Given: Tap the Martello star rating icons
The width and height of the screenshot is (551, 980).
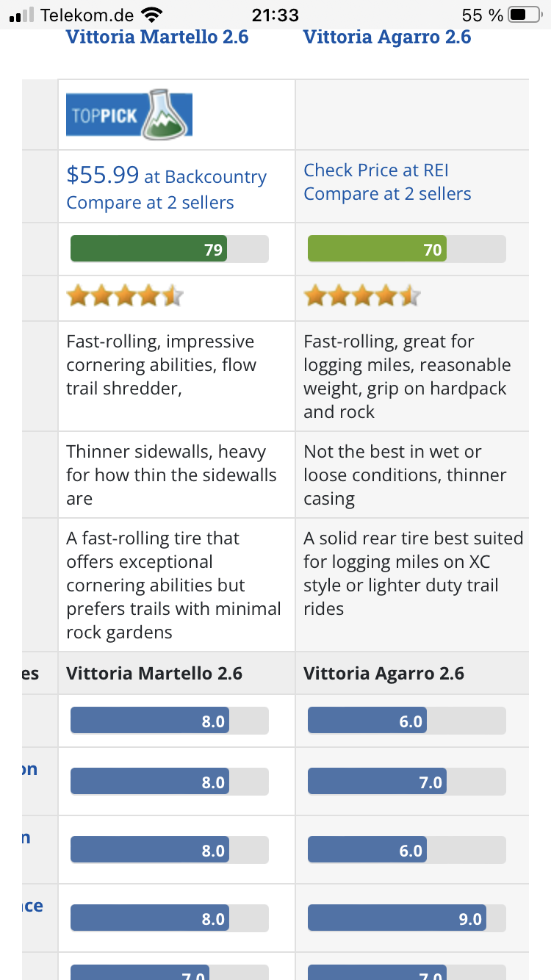Looking at the screenshot, I should coord(125,297).
